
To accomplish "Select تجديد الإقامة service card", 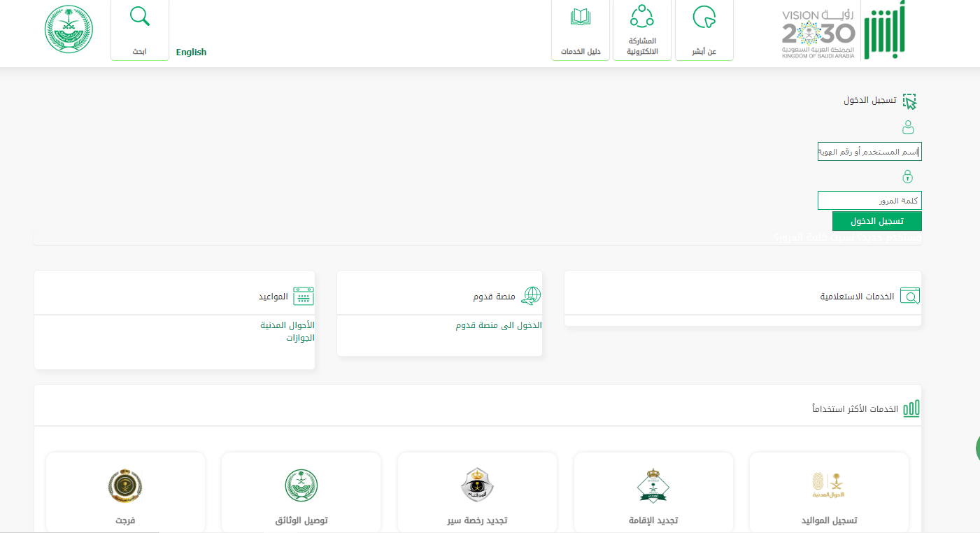I will click(653, 493).
